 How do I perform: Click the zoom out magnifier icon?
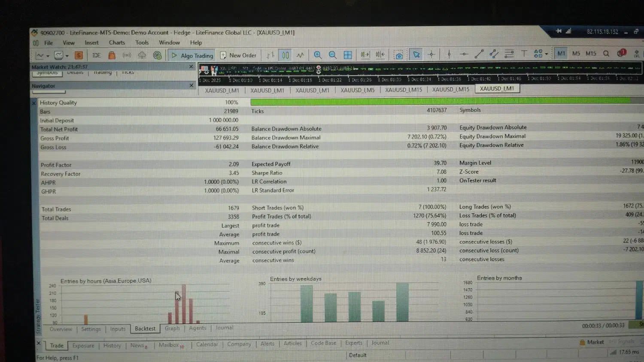(332, 55)
